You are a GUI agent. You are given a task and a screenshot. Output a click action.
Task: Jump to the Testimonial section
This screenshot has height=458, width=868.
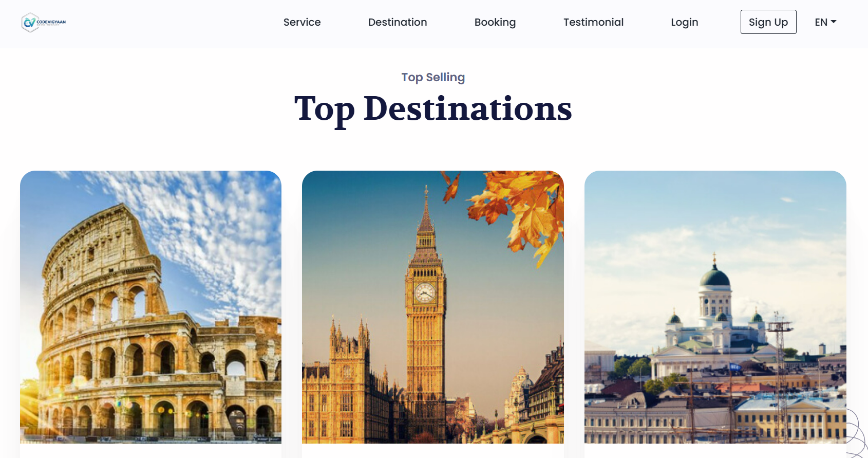[x=593, y=22]
